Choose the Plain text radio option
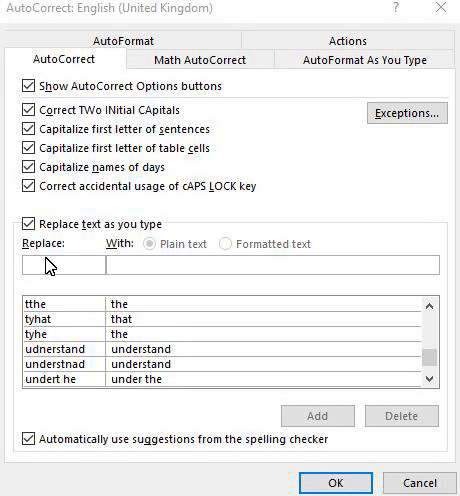Image resolution: width=460 pixels, height=496 pixels. click(149, 244)
